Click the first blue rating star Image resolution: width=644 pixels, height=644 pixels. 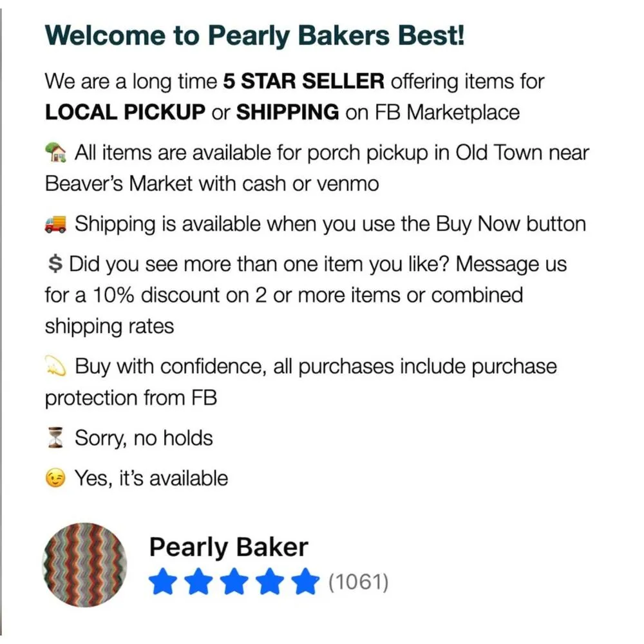pyautogui.click(x=162, y=583)
